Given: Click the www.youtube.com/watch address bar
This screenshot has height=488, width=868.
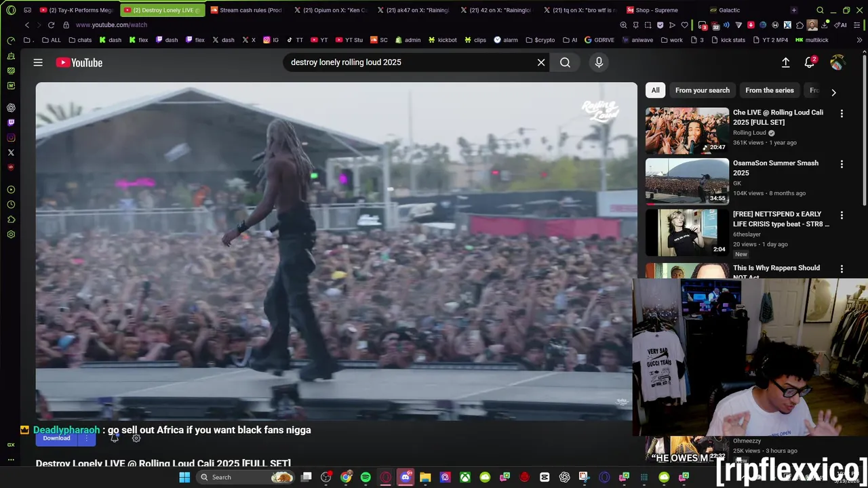Looking at the screenshot, I should [111, 25].
